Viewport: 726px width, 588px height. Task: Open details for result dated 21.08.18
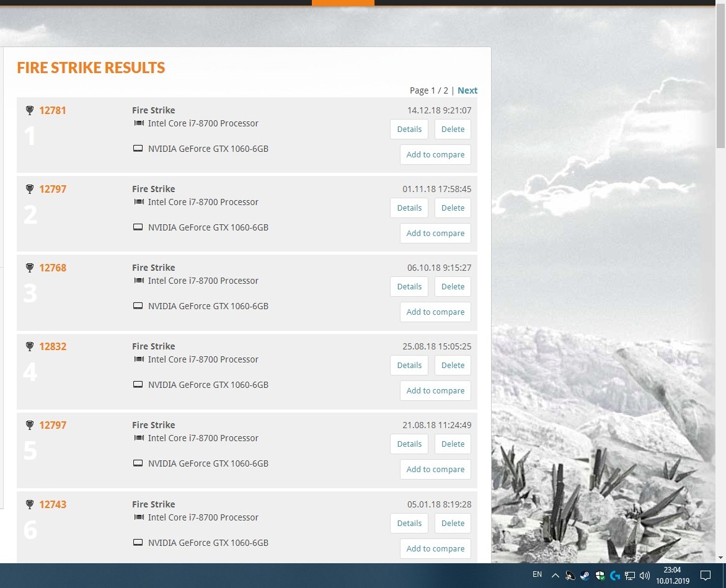coord(409,444)
